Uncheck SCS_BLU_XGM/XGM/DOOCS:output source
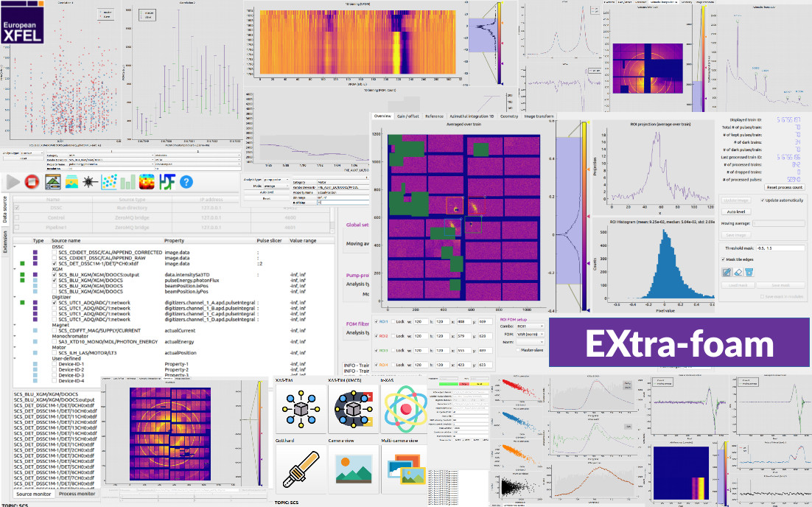This screenshot has width=812, height=507. click(55, 274)
